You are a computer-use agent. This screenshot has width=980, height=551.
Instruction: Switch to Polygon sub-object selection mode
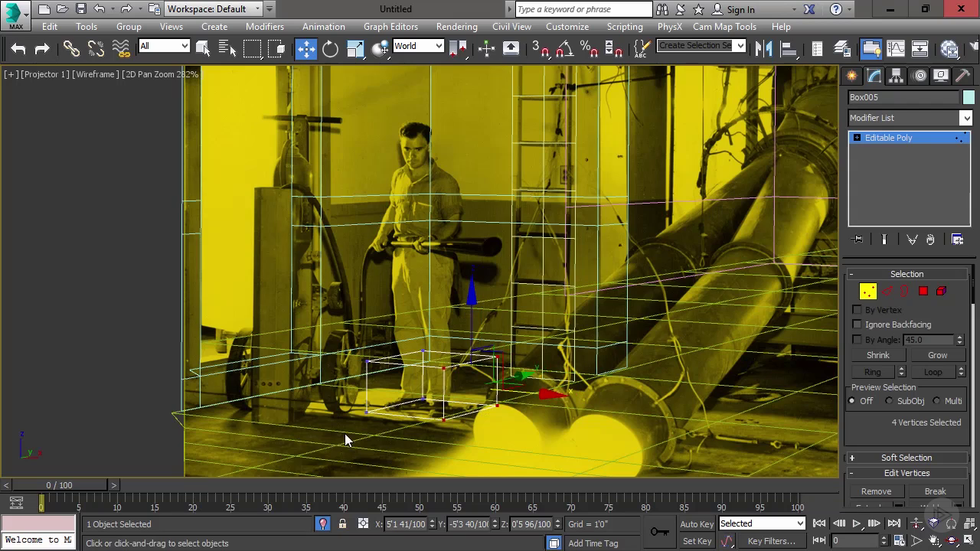click(x=923, y=291)
